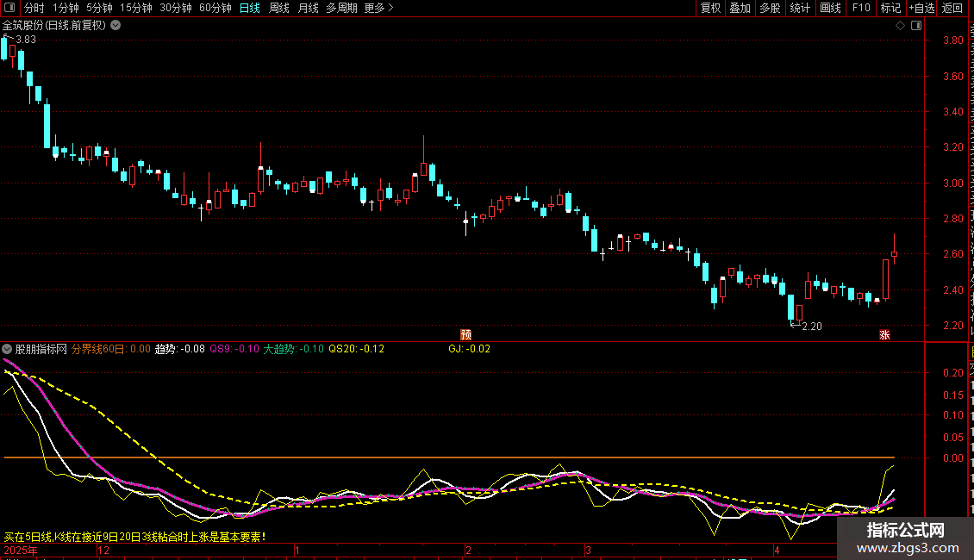Expand the 更多 period options

pos(378,8)
